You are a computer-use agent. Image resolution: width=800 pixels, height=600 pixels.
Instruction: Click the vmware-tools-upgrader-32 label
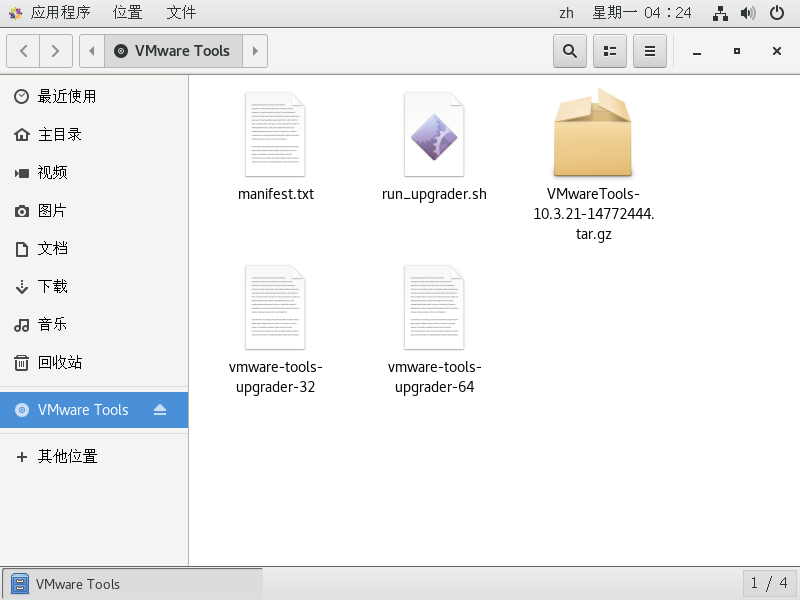click(x=276, y=377)
